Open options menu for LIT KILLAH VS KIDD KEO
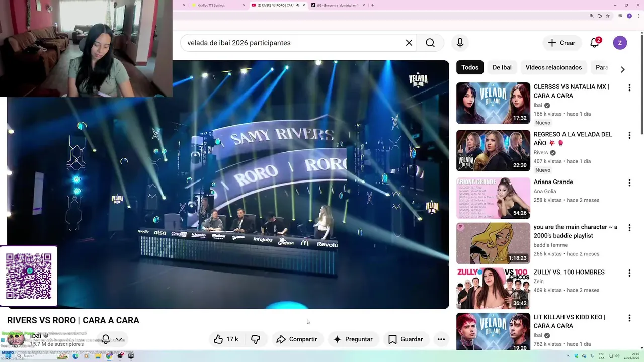This screenshot has width=644, height=362. pyautogui.click(x=629, y=318)
